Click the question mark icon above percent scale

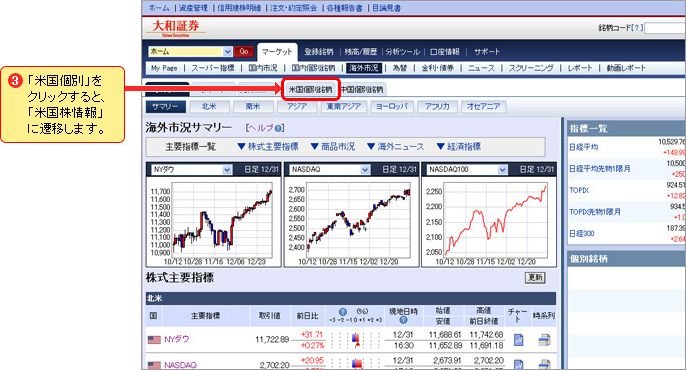coord(343,312)
